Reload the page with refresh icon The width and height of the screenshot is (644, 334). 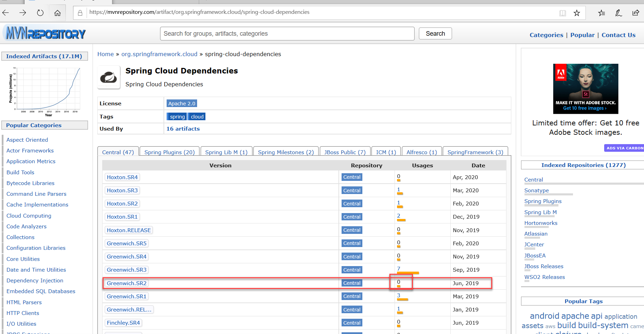[40, 13]
